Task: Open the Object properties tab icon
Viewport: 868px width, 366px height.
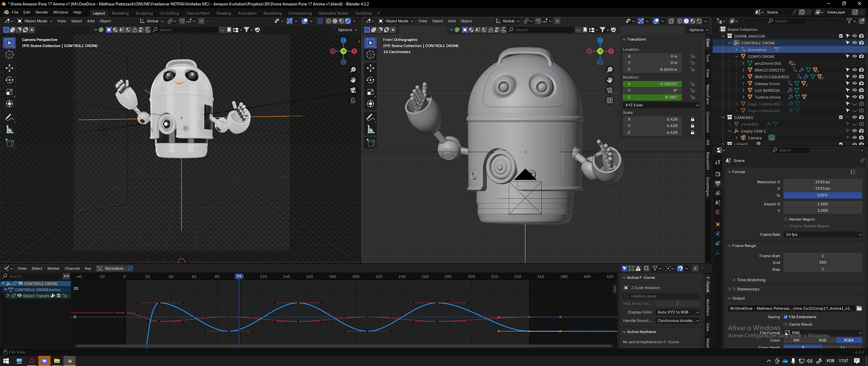Action: (x=718, y=224)
